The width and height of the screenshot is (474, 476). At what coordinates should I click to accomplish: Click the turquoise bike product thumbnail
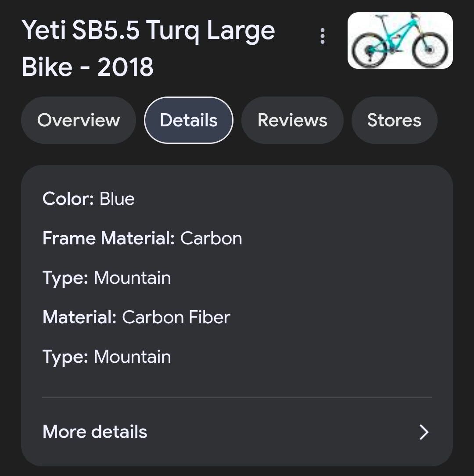[x=400, y=41]
